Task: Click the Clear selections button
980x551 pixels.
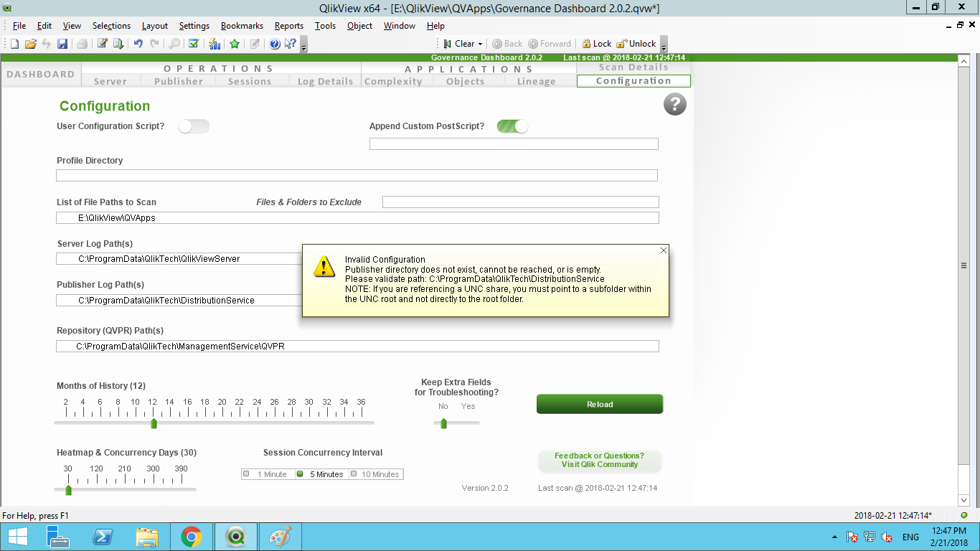Action: click(x=458, y=44)
